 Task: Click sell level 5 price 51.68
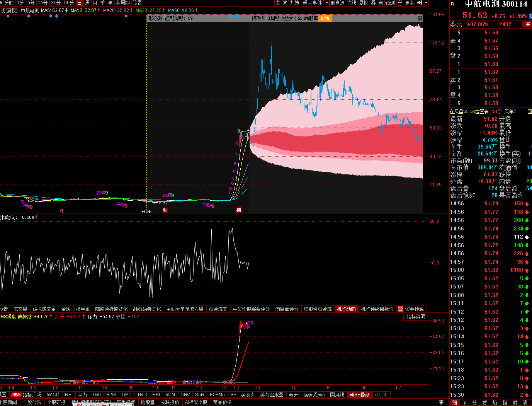click(491, 33)
